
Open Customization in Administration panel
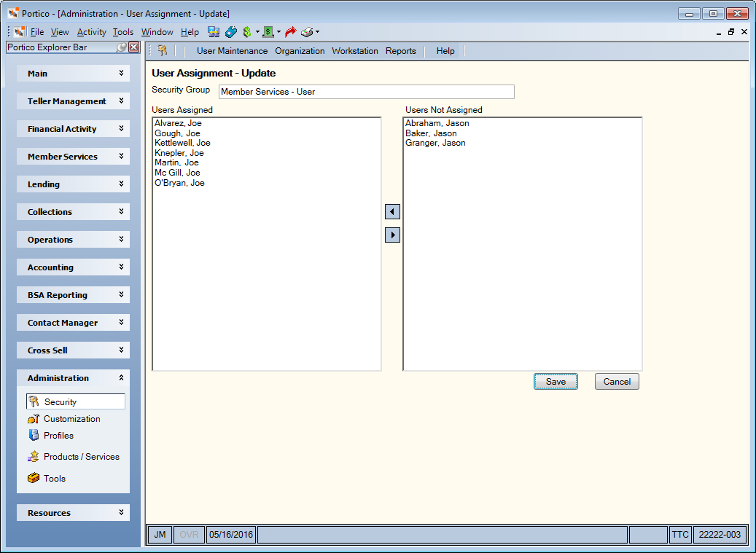tap(72, 419)
